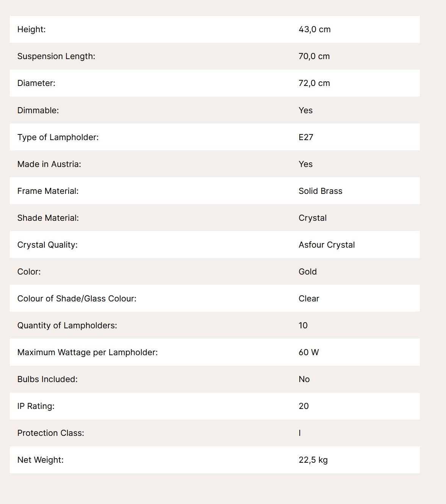Select the E27 lampholder type value

pos(306,137)
